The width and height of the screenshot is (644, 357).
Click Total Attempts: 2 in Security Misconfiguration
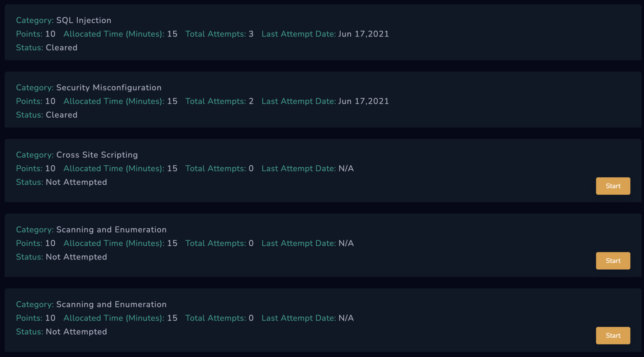(219, 101)
